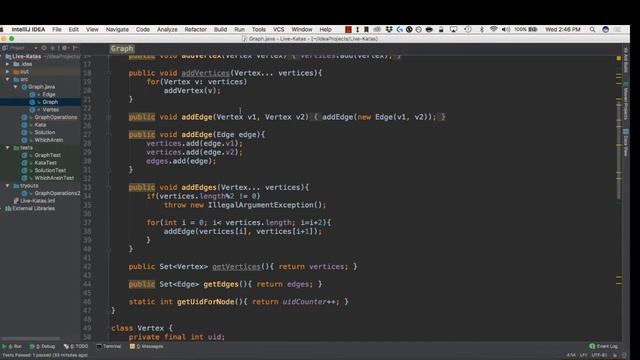Expand External Libraries node
The image size is (640, 360).
pos(2,208)
